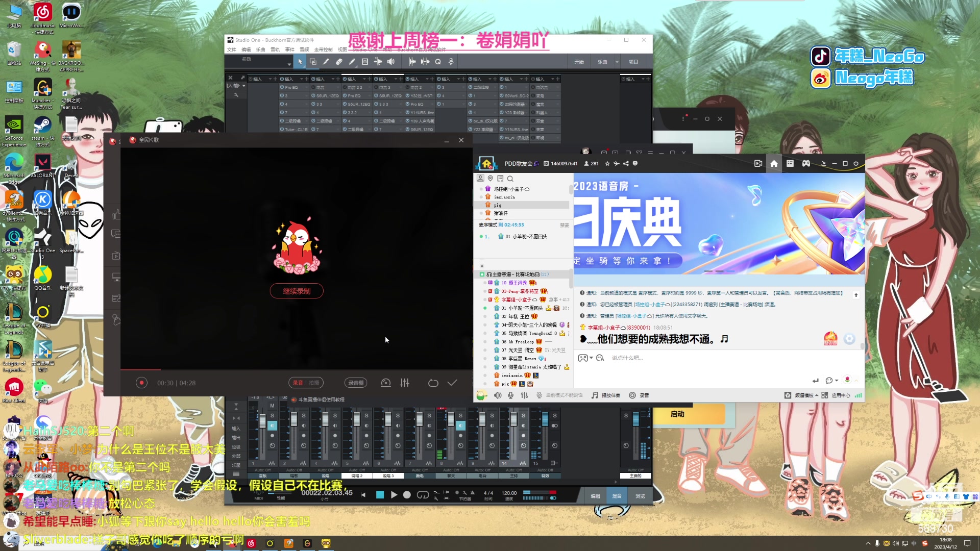
Task: Click the headphone monitor icon in 全民K歌
Action: coord(386,383)
